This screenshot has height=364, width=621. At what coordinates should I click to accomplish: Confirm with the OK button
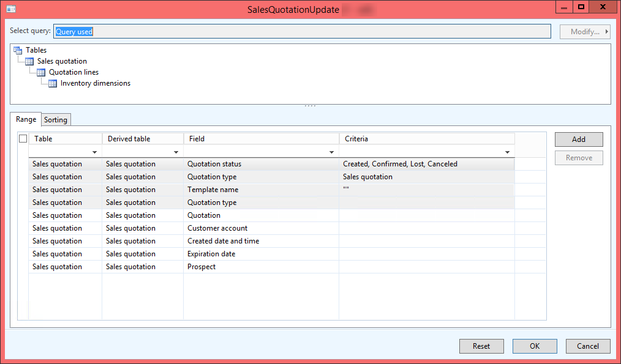coord(535,346)
